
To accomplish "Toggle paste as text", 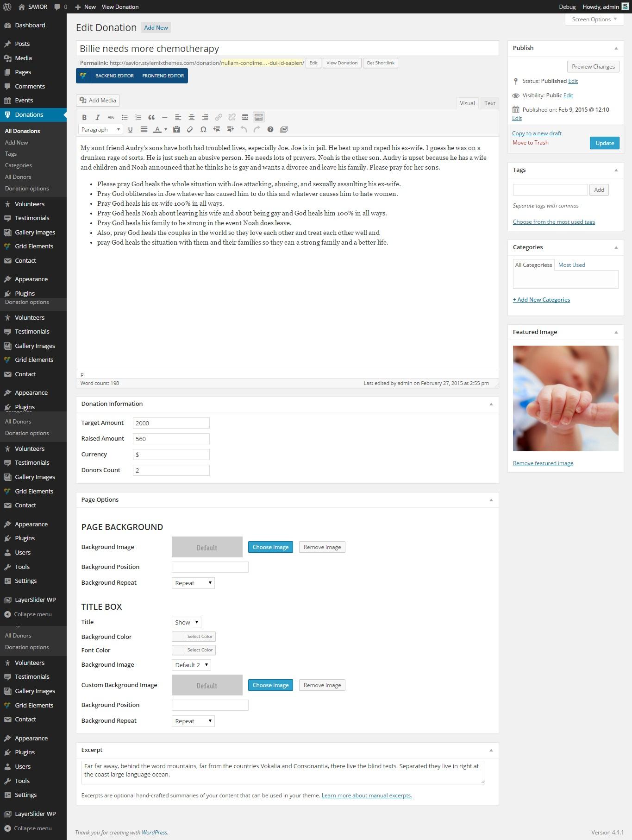I will (x=176, y=130).
